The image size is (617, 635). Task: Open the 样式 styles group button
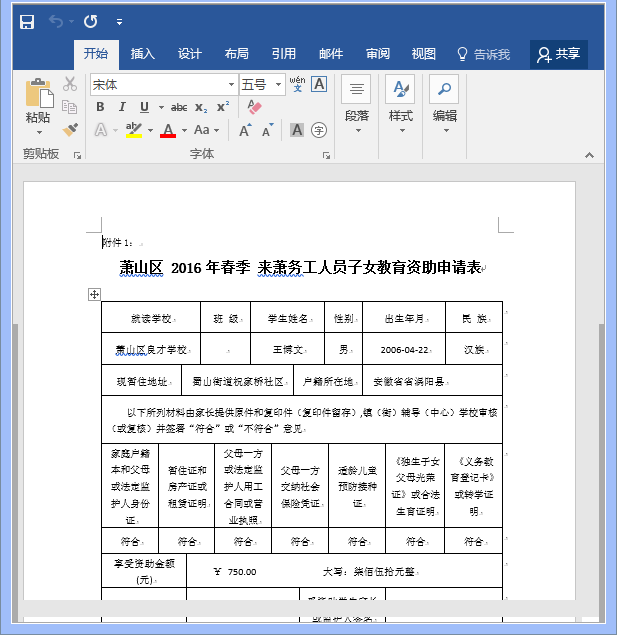pyautogui.click(x=401, y=104)
